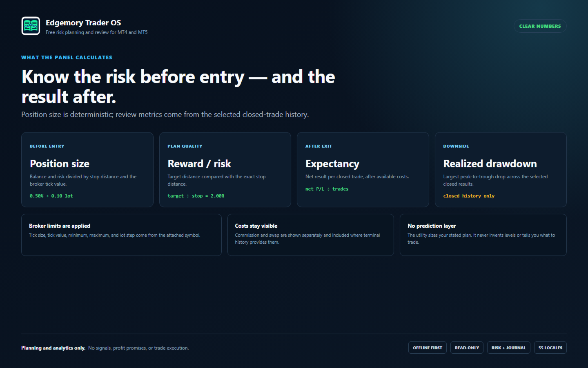Select the Realized drawdown card
588x368 pixels.
coord(501,170)
